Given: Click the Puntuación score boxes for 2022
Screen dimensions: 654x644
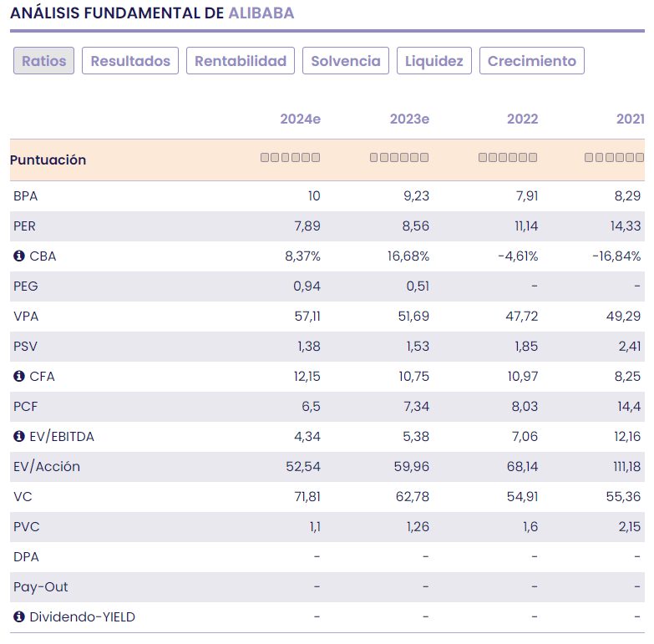Looking at the screenshot, I should pos(508,158).
